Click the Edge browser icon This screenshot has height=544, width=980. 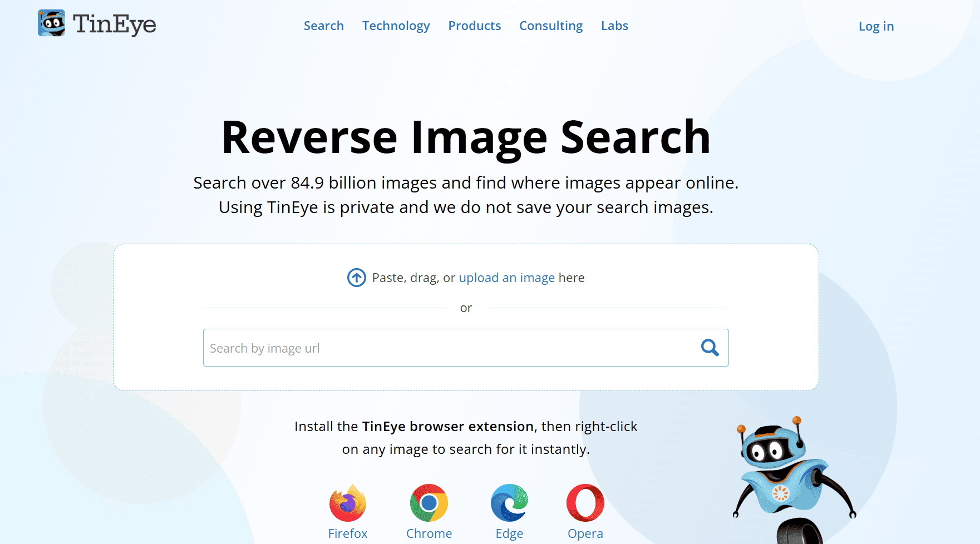point(510,503)
